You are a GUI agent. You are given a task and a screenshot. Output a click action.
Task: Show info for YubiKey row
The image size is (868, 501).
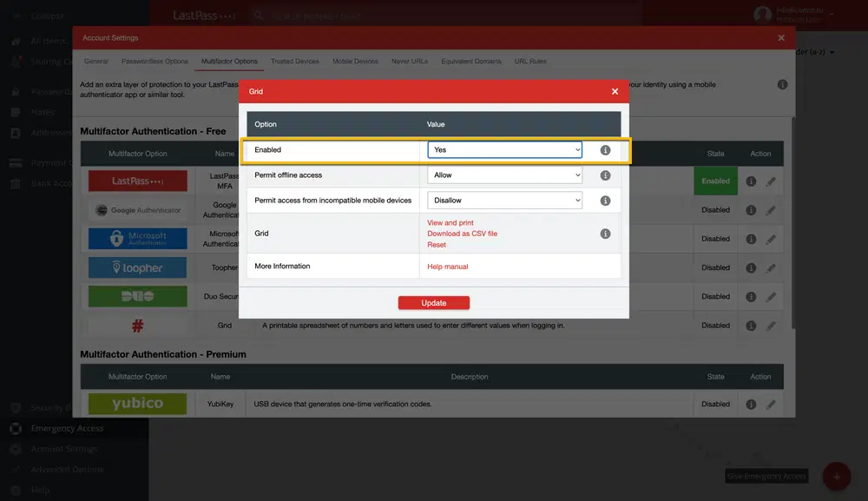(751, 404)
